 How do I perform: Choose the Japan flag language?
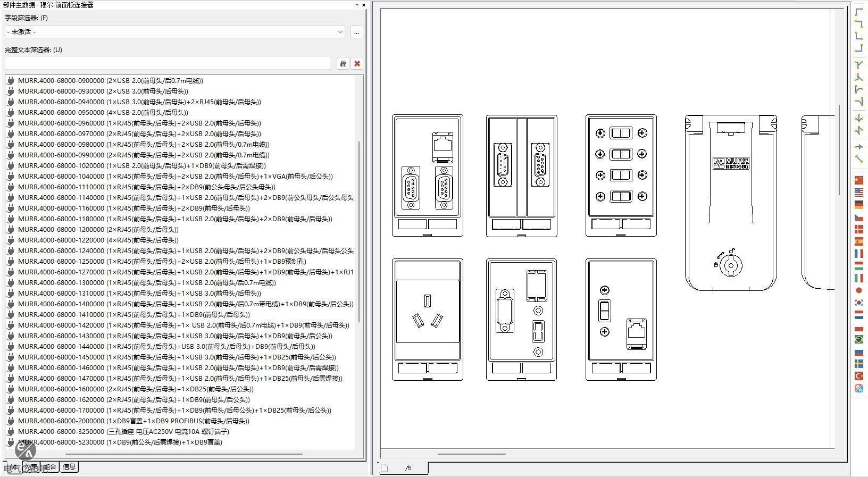[858, 290]
